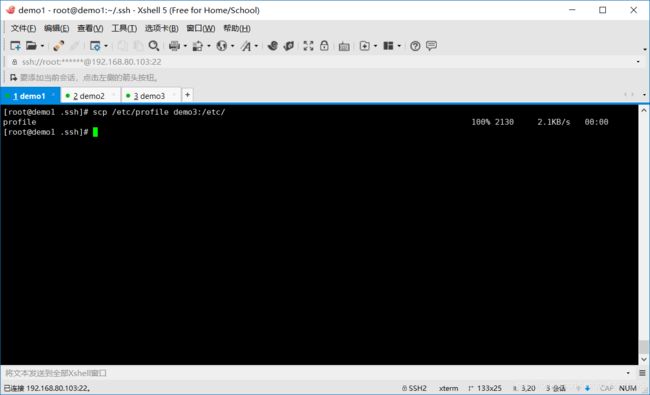Click the compose text input bar

point(313,373)
